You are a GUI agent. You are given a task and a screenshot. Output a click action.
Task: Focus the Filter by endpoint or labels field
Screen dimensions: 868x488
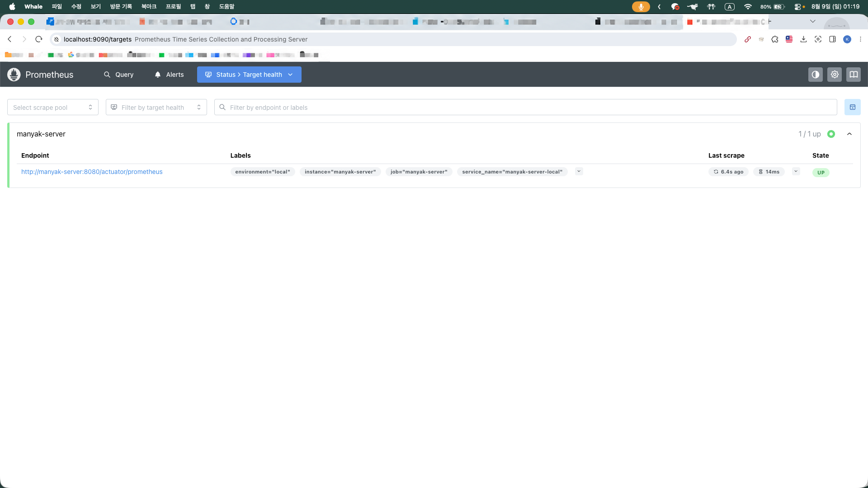click(526, 107)
